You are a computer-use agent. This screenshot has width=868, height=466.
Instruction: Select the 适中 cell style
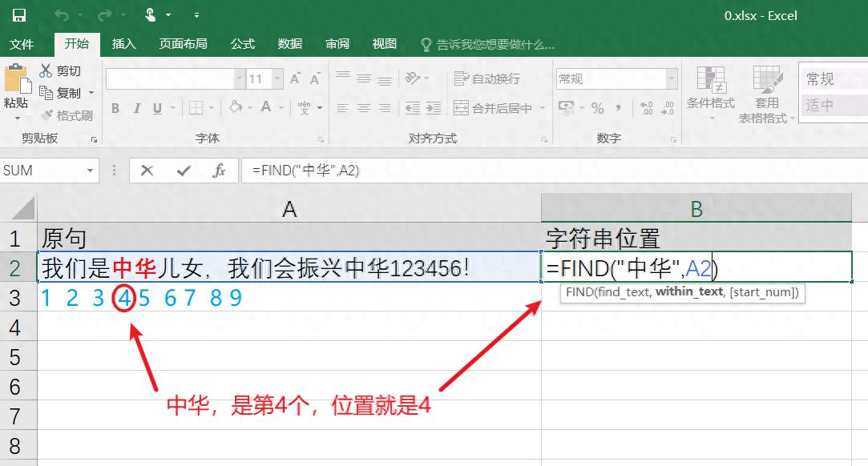pyautogui.click(x=835, y=104)
